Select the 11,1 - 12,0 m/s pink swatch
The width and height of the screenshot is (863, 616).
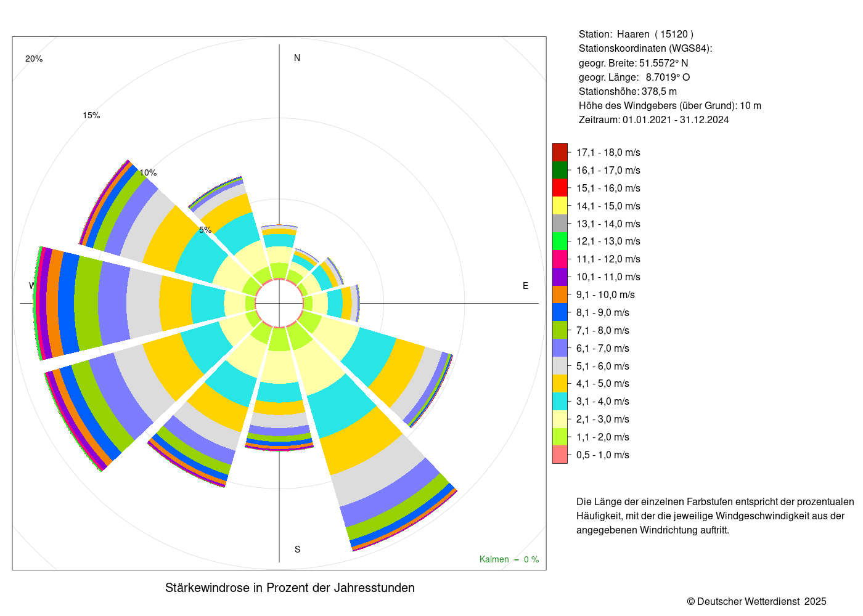560,259
